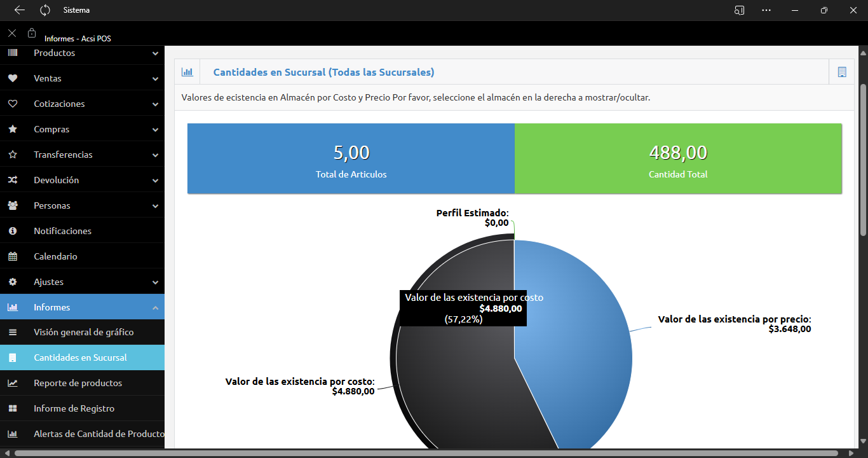868x458 pixels.
Task: Click the bar chart icon beside report title
Action: 187,72
